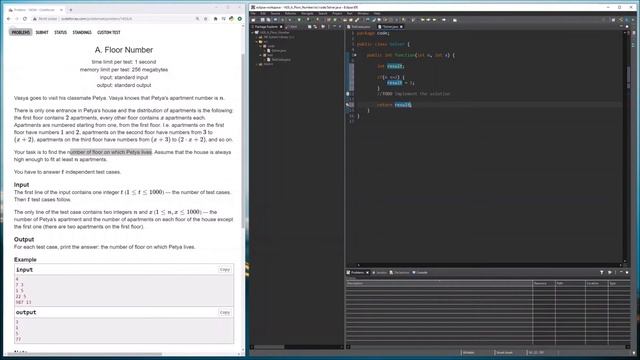Click the browser back arrow
The height and width of the screenshot is (360, 640).
click(x=9, y=19)
